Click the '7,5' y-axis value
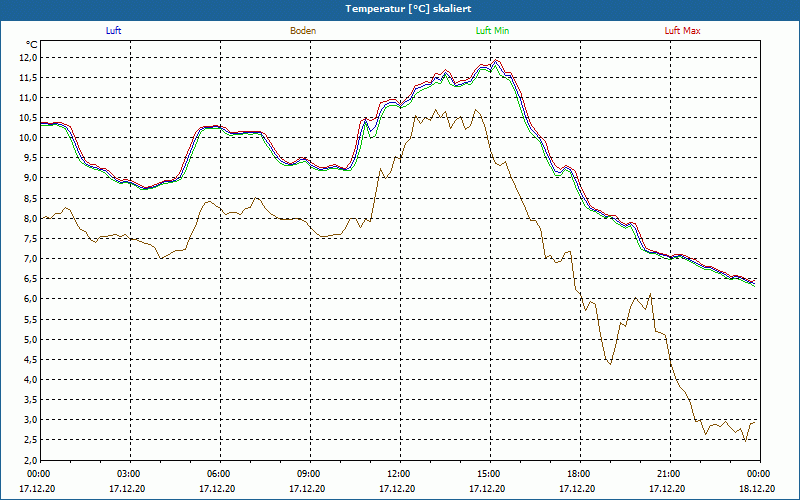This screenshot has width=800, height=500. [31, 239]
